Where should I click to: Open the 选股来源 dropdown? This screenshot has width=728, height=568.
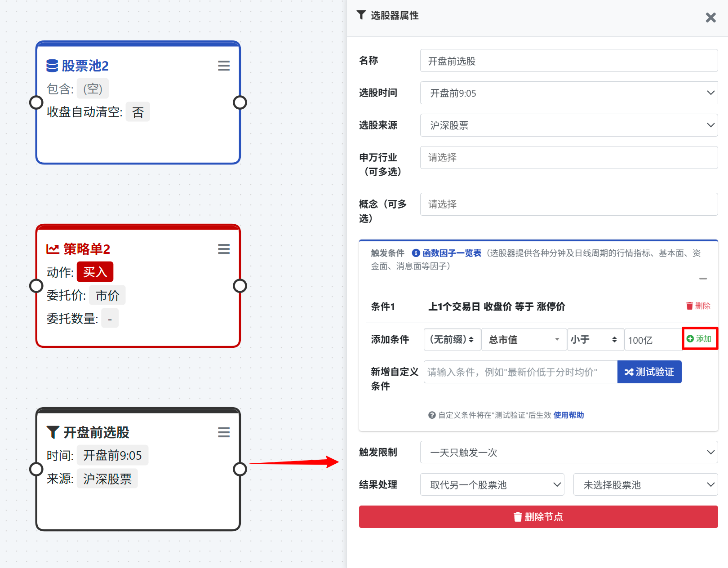568,125
